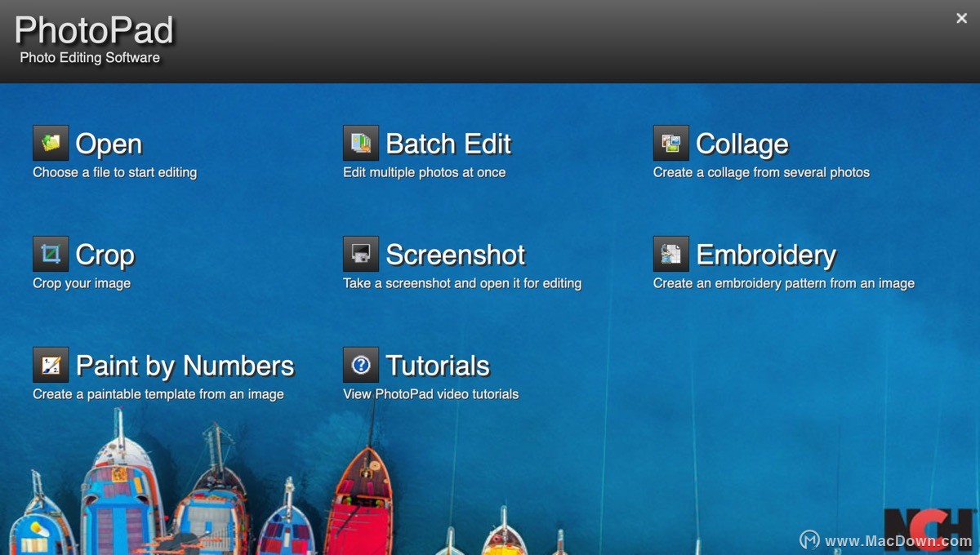Click "Photo Editing Software" subtitle
This screenshot has height=555, width=980.
[90, 58]
